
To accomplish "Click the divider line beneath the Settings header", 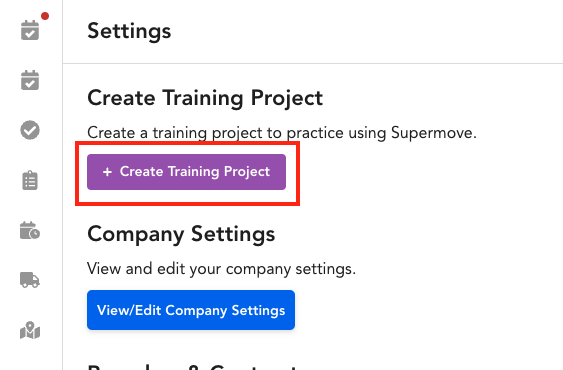I will (x=313, y=64).
